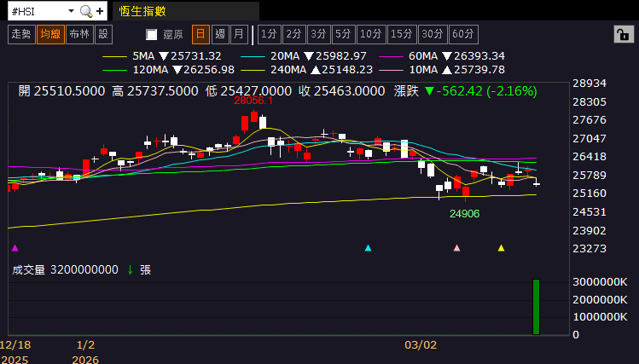Click the #HSI symbol input field

pos(38,11)
